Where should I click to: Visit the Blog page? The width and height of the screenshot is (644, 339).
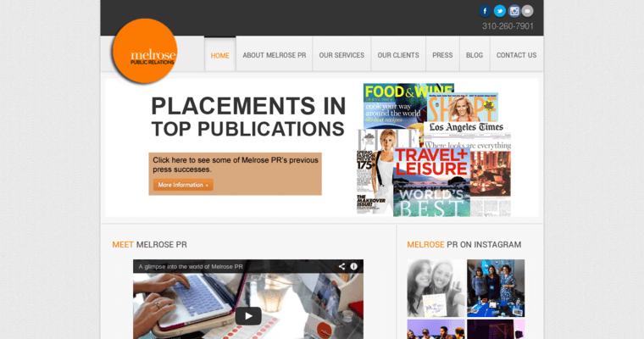point(475,55)
